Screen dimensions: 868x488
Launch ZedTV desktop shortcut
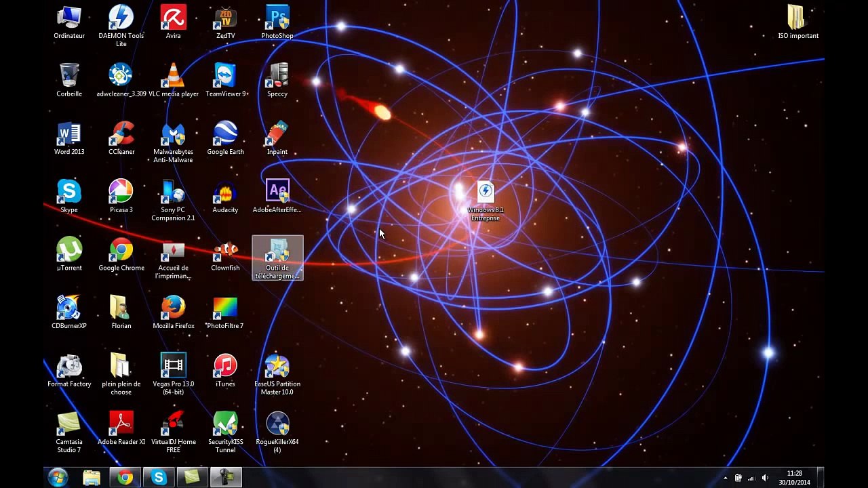225,22
